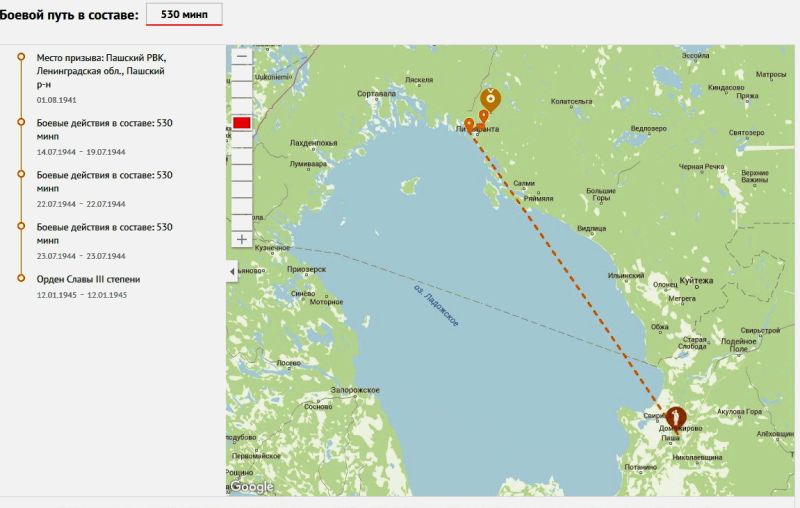The width and height of the screenshot is (800, 508).
Task: Zoom in with the map plus button
Action: coord(242,239)
